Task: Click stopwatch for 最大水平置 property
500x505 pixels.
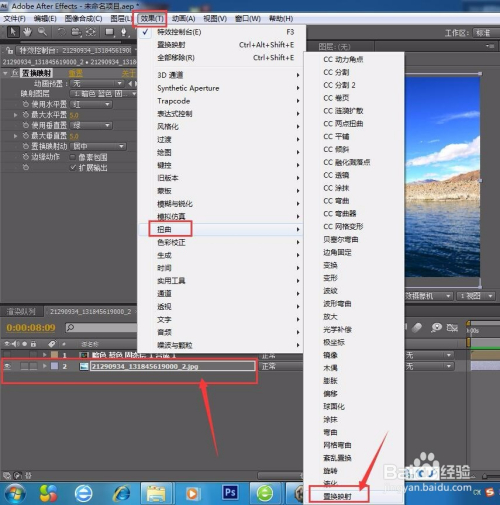Action: tap(25, 115)
